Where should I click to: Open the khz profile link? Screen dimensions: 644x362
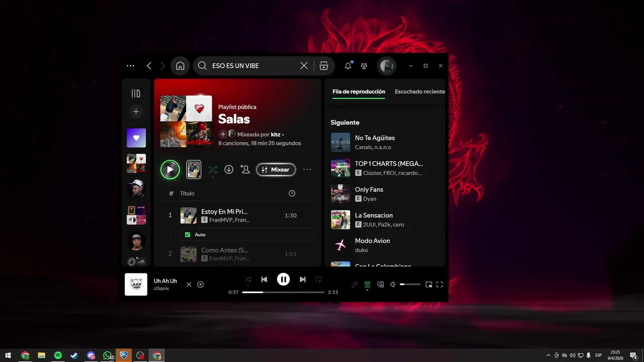(276, 134)
